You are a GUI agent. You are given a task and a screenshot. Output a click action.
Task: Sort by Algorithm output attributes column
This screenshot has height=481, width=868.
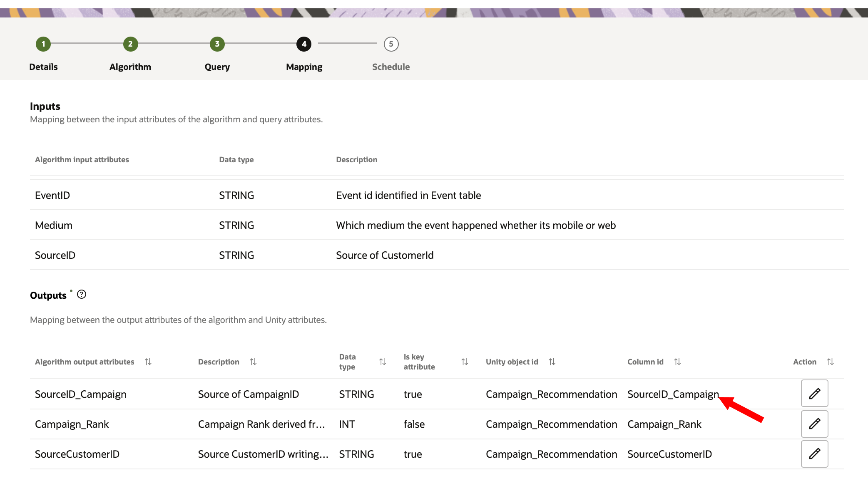click(x=148, y=362)
